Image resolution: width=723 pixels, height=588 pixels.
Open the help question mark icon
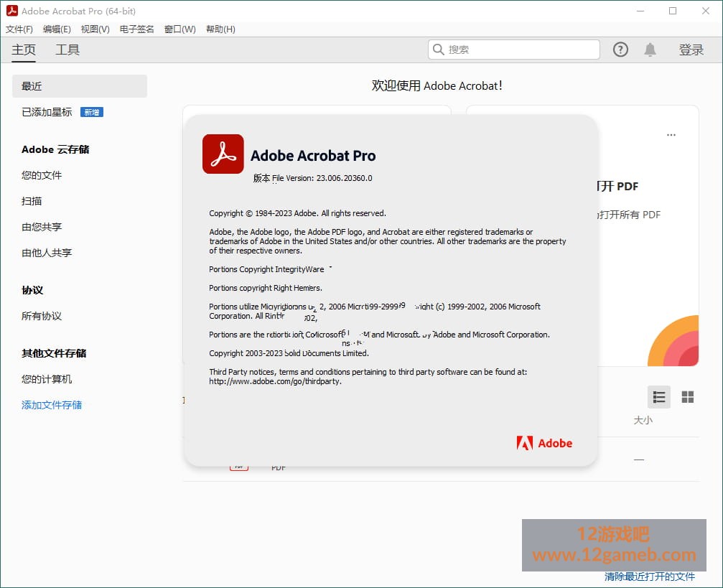coord(620,50)
